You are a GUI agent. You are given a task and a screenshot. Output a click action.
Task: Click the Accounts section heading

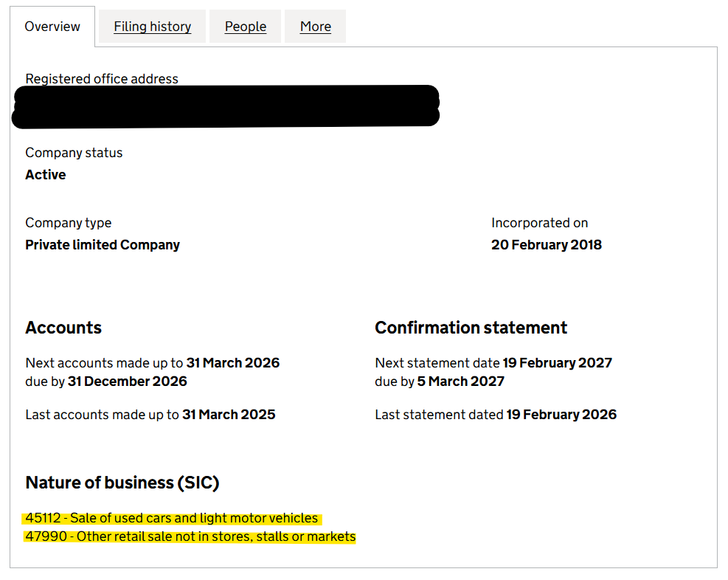click(x=63, y=328)
